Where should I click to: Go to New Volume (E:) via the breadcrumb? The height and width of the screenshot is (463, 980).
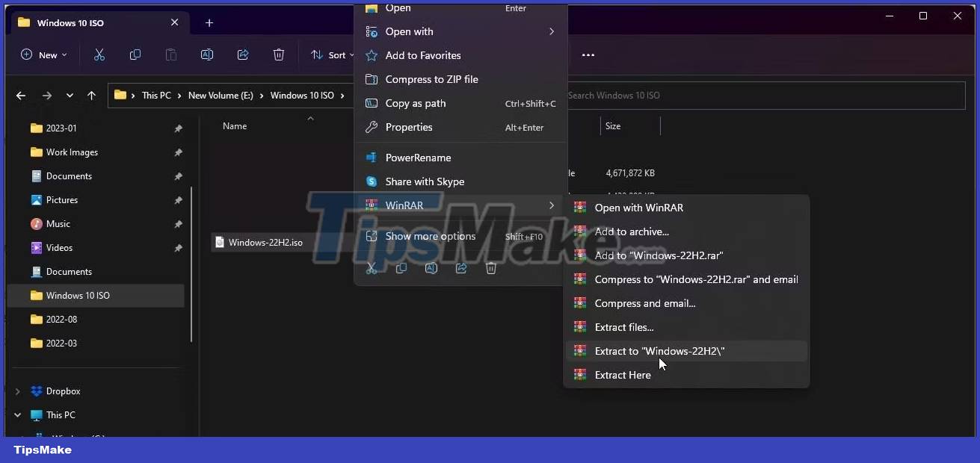click(220, 96)
